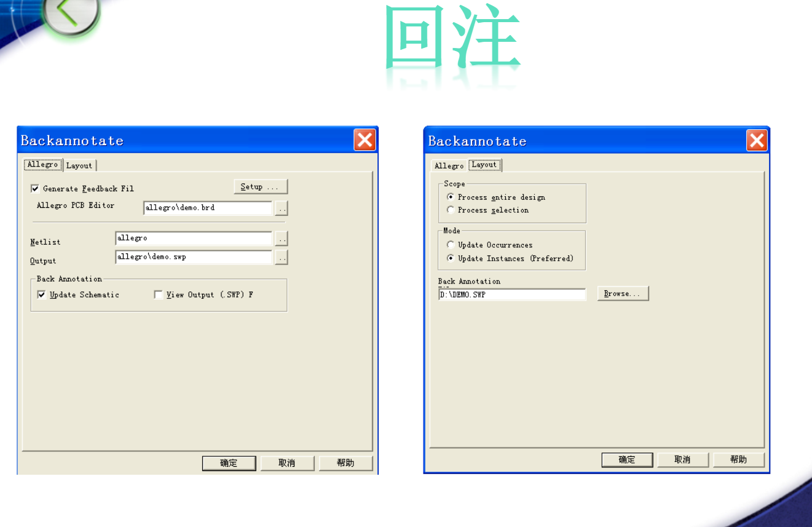Click the Output file browse button
This screenshot has height=527, width=812.
click(282, 258)
